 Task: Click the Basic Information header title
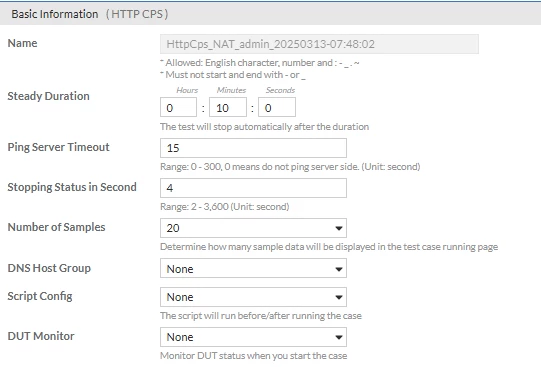coord(55,14)
